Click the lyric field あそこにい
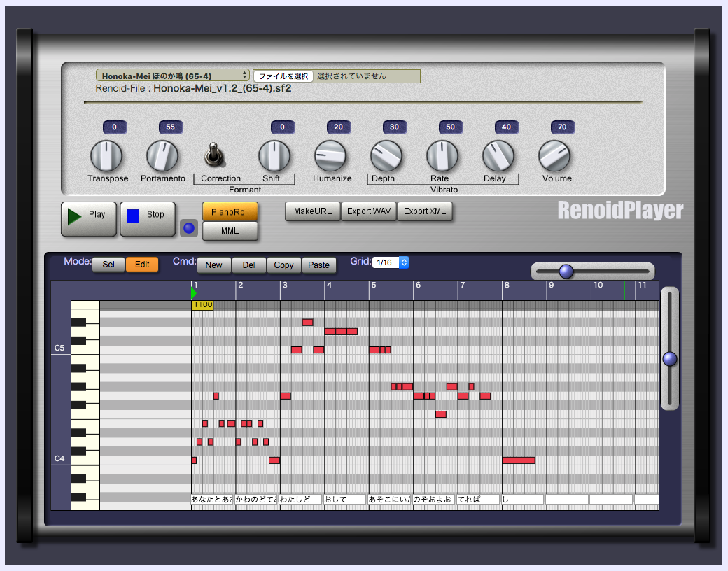This screenshot has height=571, width=728. pos(389,500)
